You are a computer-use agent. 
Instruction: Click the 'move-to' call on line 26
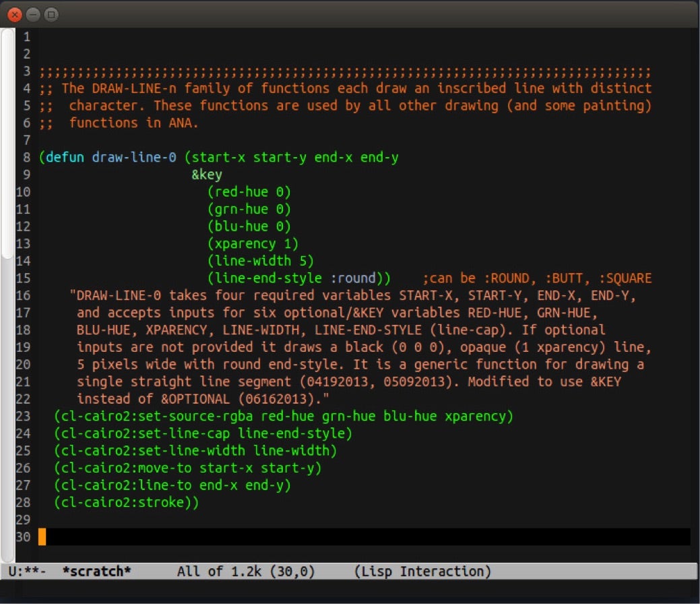pos(164,469)
